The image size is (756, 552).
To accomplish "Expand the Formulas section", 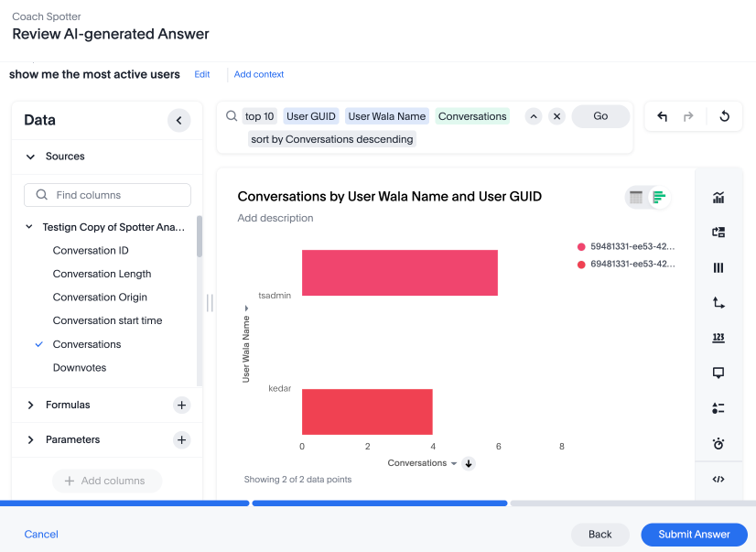I will coord(31,405).
